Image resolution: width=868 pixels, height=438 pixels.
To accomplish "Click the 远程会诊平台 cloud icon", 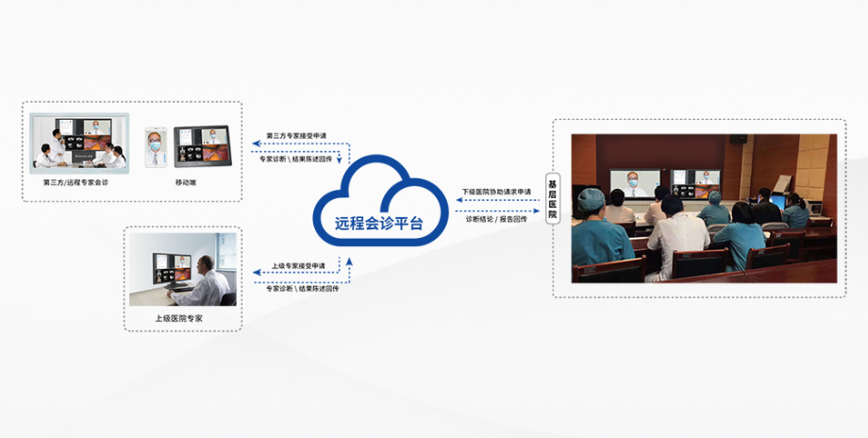I will (380, 200).
